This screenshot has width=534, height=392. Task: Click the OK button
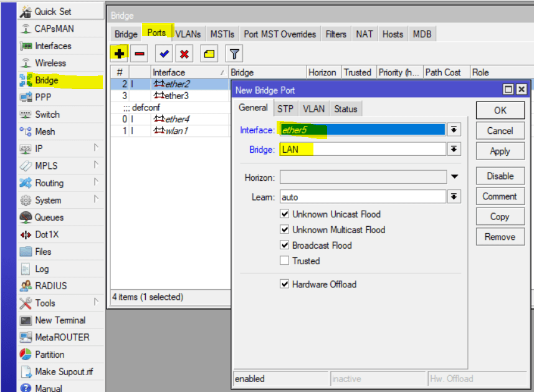coord(500,110)
